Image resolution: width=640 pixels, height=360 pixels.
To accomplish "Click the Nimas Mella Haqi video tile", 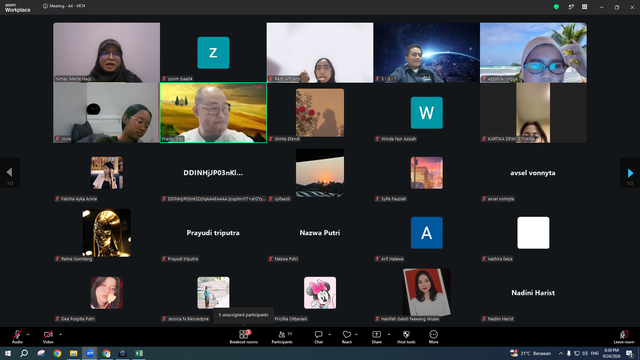I will [x=107, y=53].
